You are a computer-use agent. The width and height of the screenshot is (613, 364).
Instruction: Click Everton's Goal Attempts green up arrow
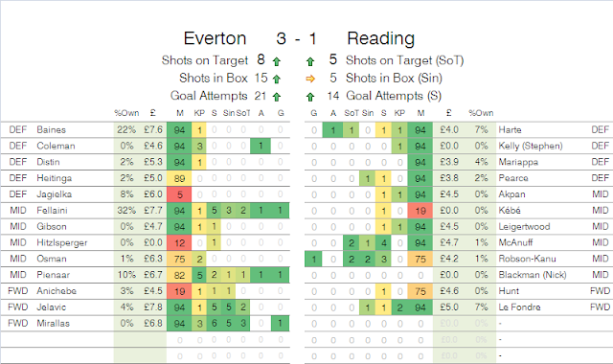tap(277, 97)
